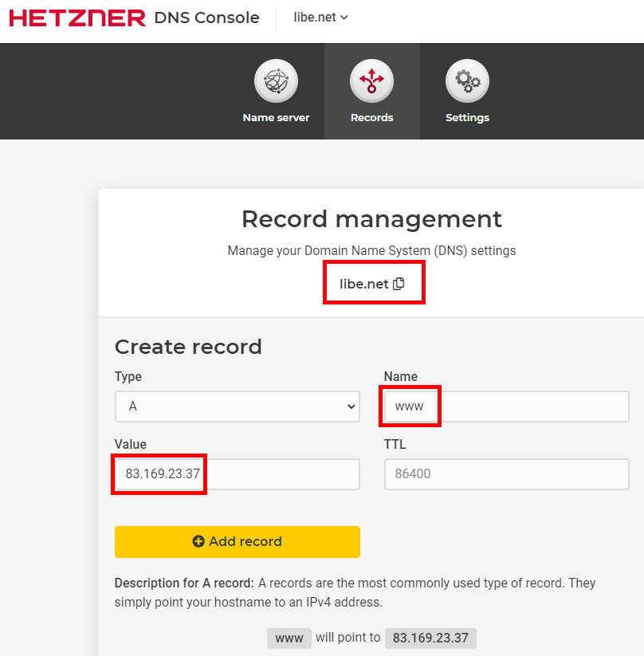Switch to the Records tab label
The image size is (644, 656).
pyautogui.click(x=371, y=118)
